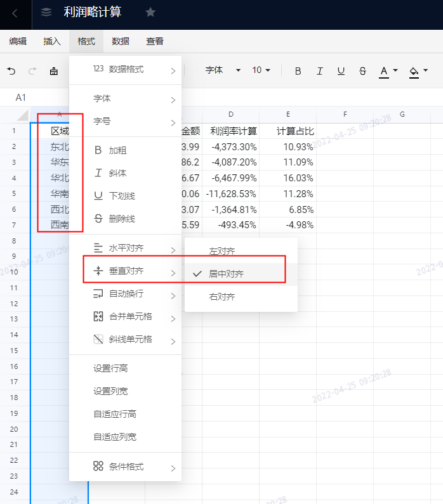Click the back arrow in title bar
Viewport: 443px width, 504px height.
15,13
